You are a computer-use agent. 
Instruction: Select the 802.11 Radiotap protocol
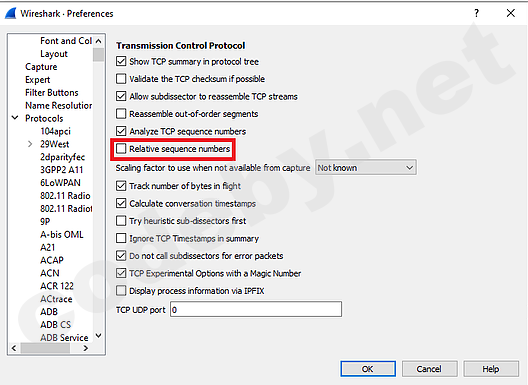pyautogui.click(x=66, y=208)
